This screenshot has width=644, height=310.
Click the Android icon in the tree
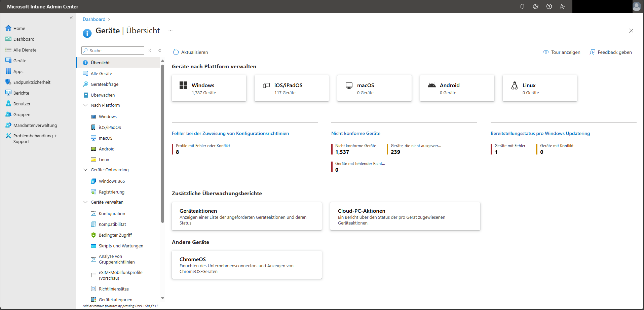click(93, 149)
